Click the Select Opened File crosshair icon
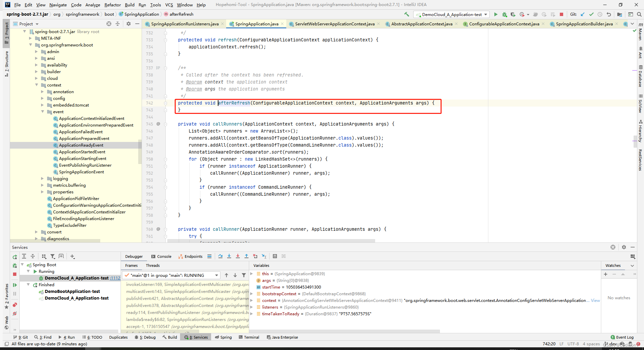 [109, 24]
